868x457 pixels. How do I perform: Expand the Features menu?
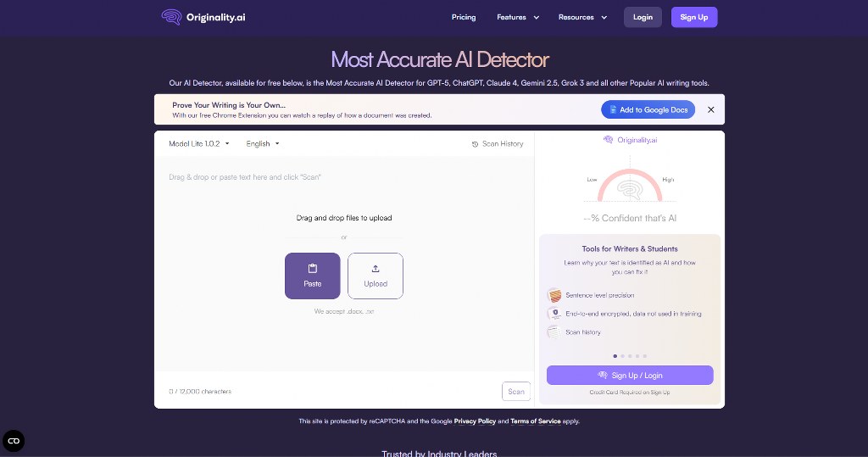pyautogui.click(x=518, y=17)
